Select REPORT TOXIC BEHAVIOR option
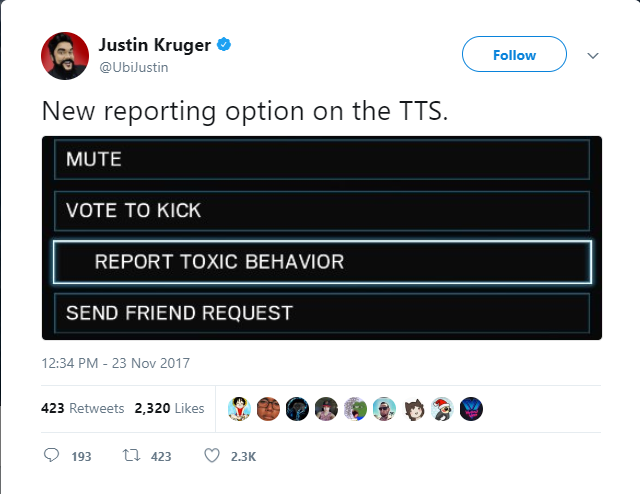The width and height of the screenshot is (640, 494). click(321, 262)
